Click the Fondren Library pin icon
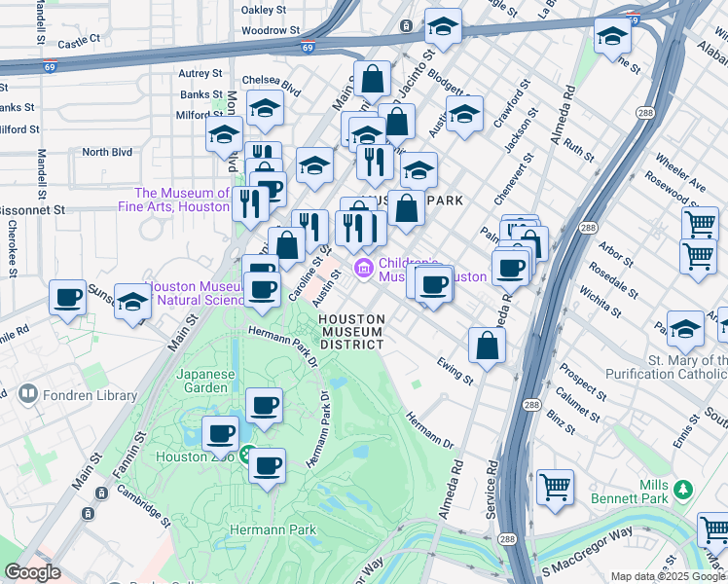728x584 pixels. (27, 394)
